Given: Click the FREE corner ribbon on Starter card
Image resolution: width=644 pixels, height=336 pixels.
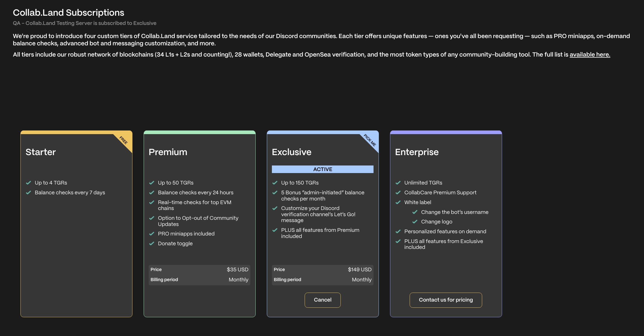Looking at the screenshot, I should [x=123, y=140].
